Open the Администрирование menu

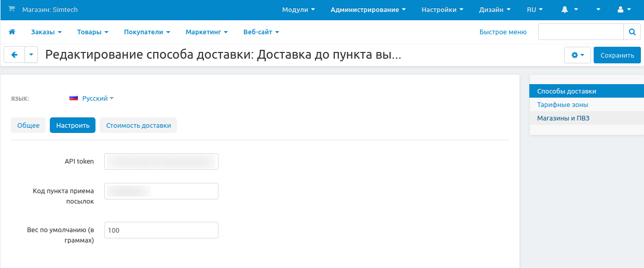click(368, 10)
